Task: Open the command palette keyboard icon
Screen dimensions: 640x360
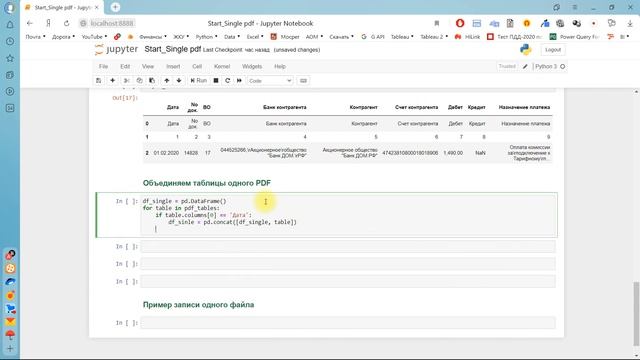Action: [303, 80]
